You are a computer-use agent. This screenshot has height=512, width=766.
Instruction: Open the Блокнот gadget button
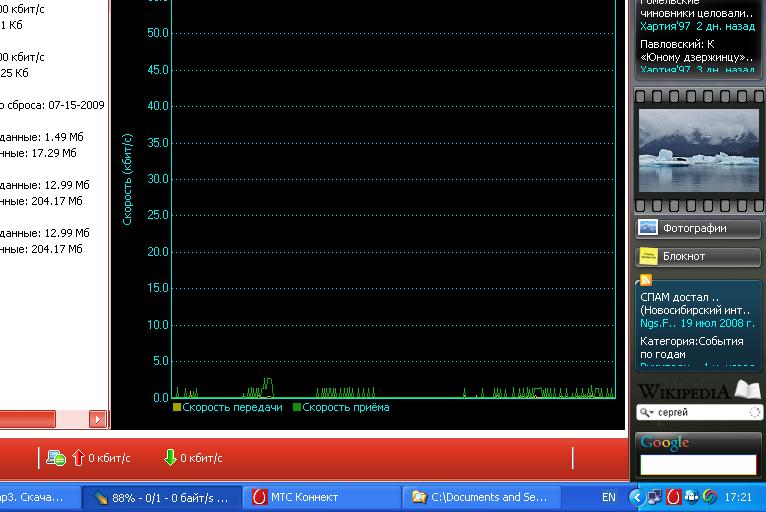click(697, 256)
